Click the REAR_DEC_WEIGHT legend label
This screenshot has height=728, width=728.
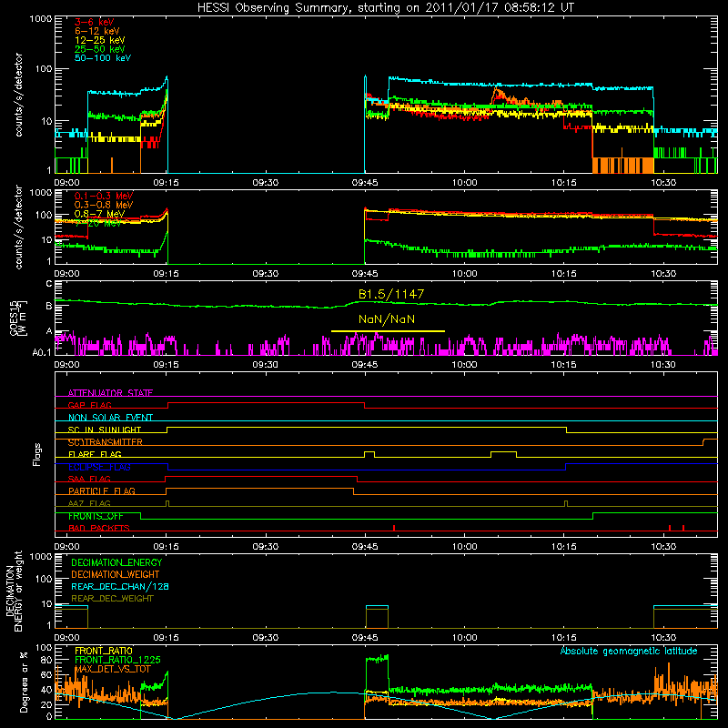[x=112, y=599]
